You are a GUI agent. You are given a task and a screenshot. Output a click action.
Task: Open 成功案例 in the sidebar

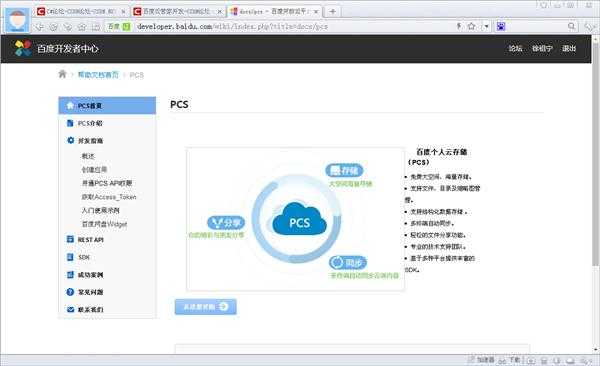tap(107, 275)
